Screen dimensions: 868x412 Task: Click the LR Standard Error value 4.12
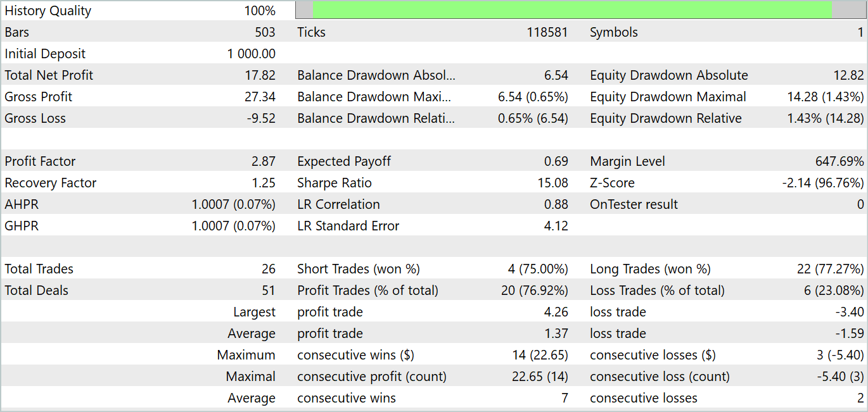(556, 226)
